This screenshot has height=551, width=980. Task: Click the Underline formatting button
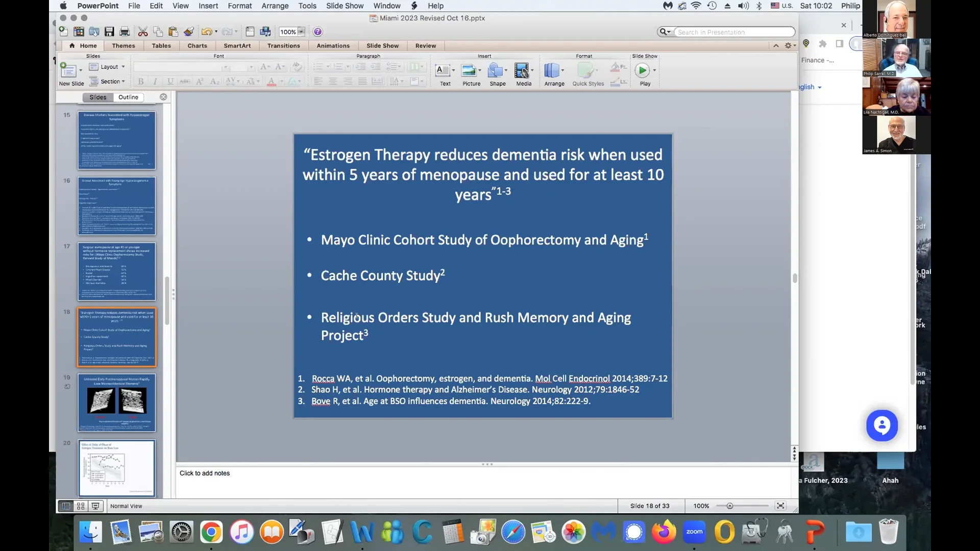[170, 81]
